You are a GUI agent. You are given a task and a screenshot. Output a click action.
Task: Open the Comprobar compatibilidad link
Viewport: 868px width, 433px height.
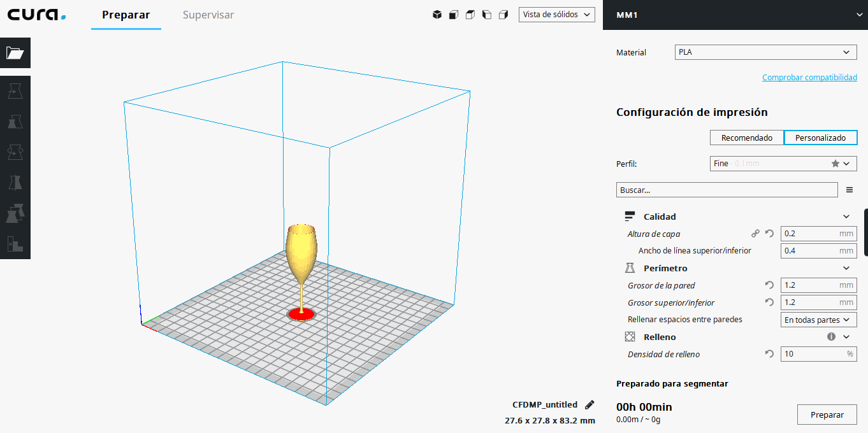(x=809, y=77)
